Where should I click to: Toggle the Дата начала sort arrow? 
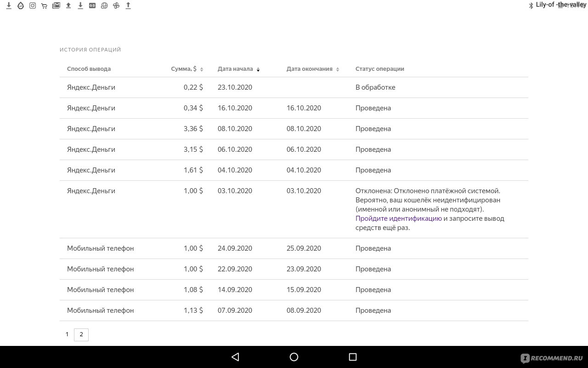(258, 69)
